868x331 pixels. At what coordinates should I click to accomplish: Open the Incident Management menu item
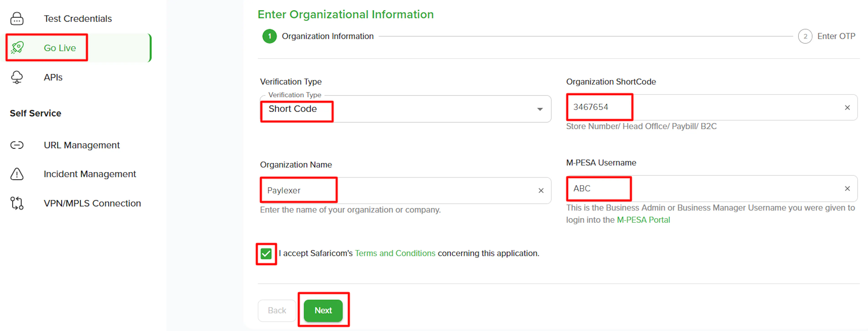coord(90,174)
